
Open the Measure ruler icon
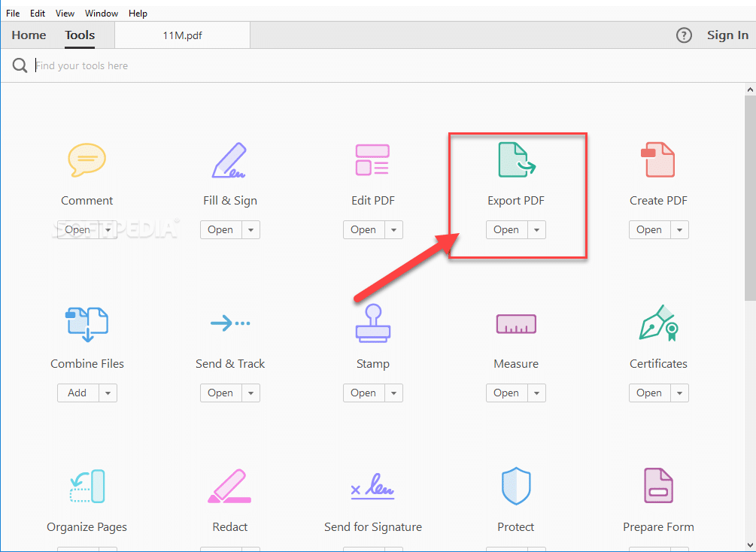(x=516, y=323)
